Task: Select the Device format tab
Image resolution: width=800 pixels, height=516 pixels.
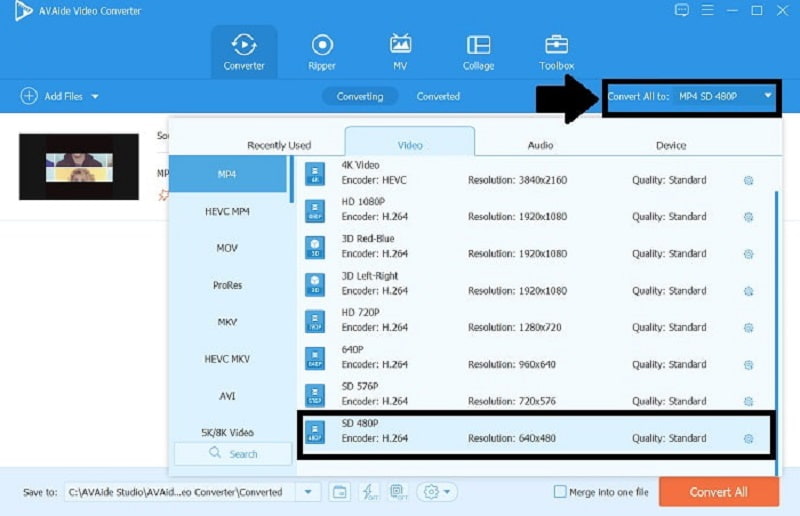Action: coord(671,145)
